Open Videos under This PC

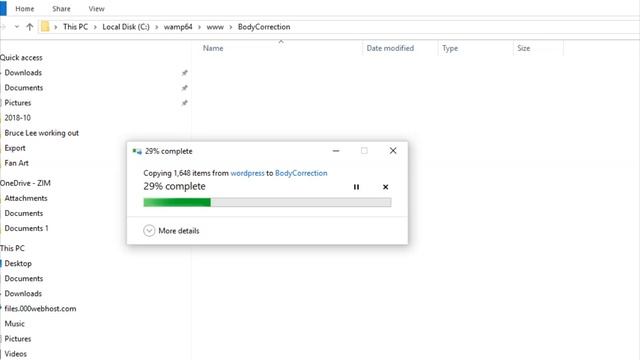pyautogui.click(x=16, y=354)
